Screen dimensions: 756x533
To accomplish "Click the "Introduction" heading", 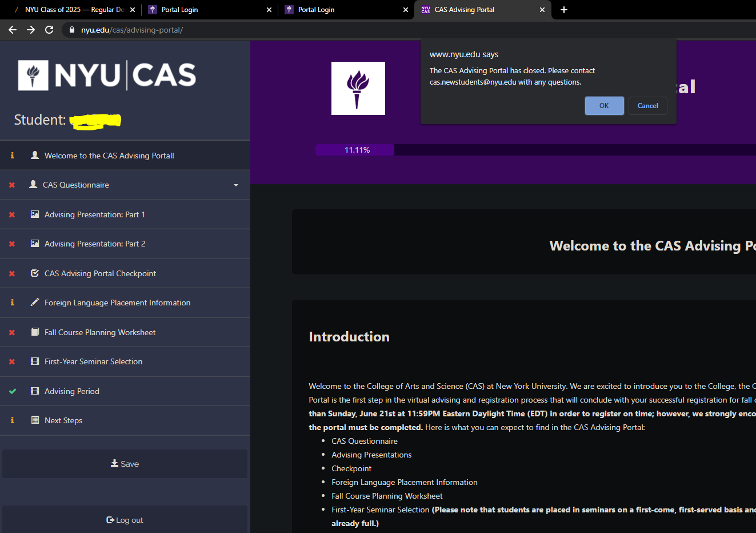I will (x=349, y=337).
